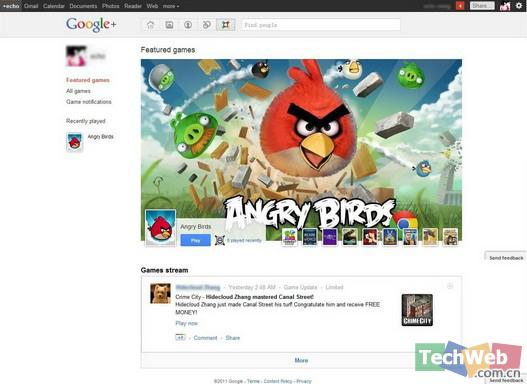The width and height of the screenshot is (527, 384).
Task: Open the red notifications counter box
Action: [460, 6]
